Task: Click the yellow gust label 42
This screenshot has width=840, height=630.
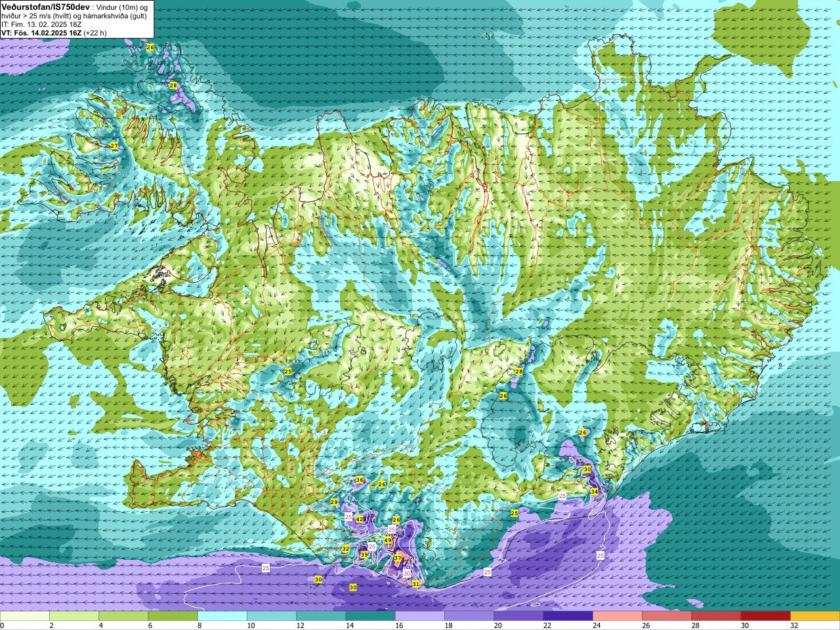Action: (x=360, y=519)
